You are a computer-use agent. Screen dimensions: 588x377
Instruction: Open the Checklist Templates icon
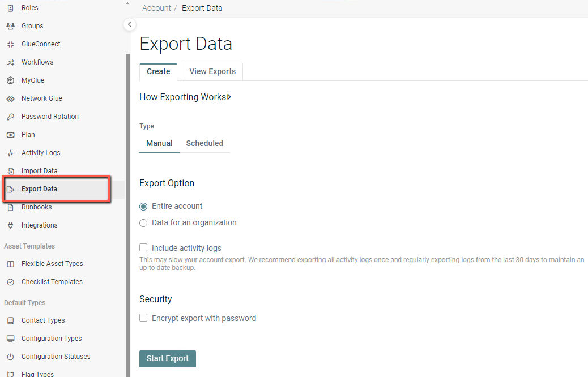click(10, 281)
